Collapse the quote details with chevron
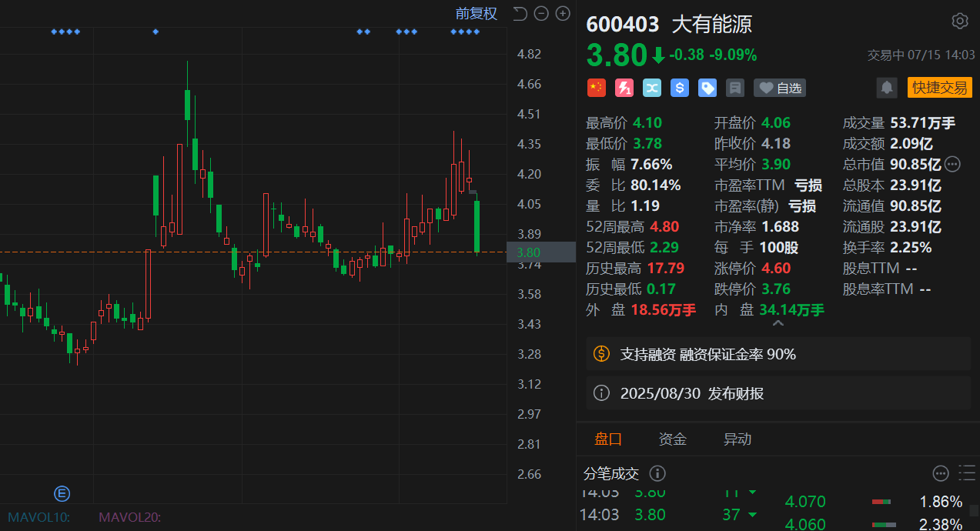 click(x=778, y=325)
